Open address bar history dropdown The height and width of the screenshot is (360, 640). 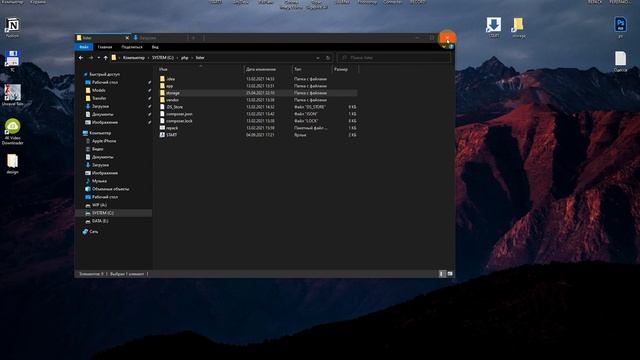click(318, 58)
